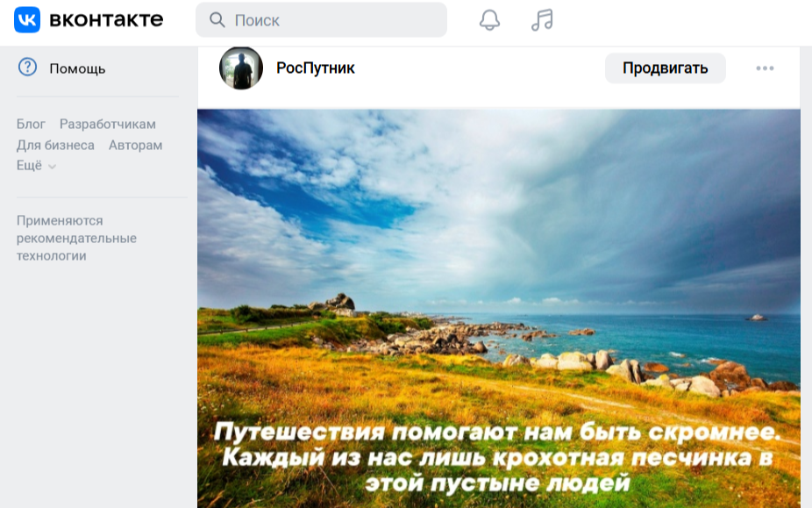The height and width of the screenshot is (508, 812).
Task: Open the notifications bell icon
Action: pos(489,18)
